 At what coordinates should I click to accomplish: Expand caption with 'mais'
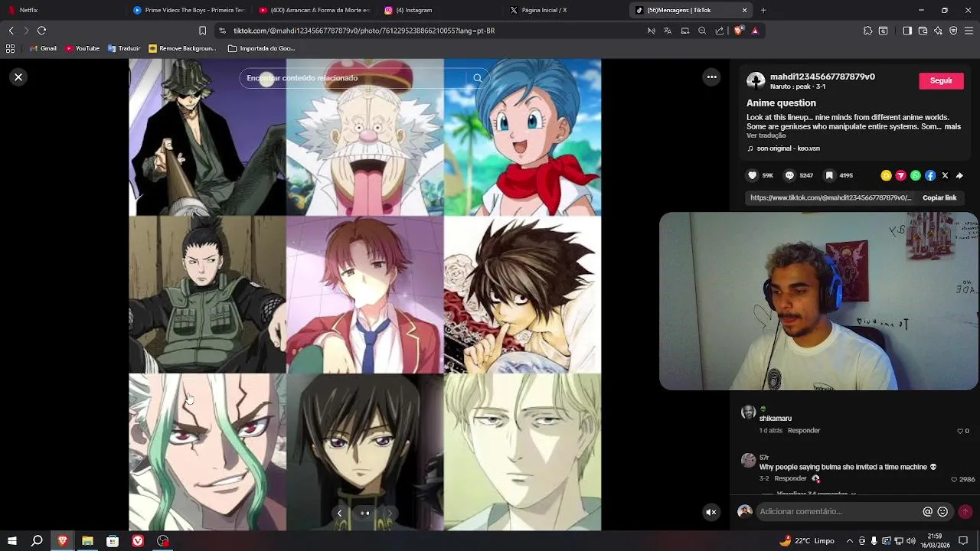(x=952, y=126)
